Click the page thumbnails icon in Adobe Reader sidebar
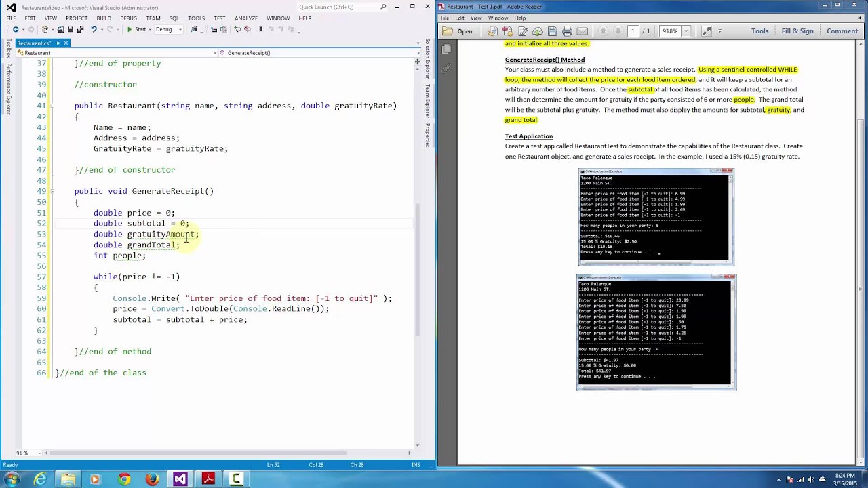Screen dimensions: 868x488 click(446, 49)
